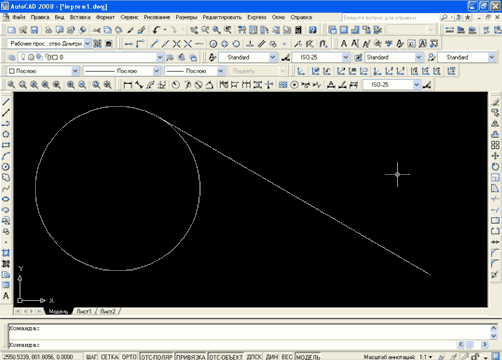
Task: Select the Circle drawing tool
Action: pos(6,167)
